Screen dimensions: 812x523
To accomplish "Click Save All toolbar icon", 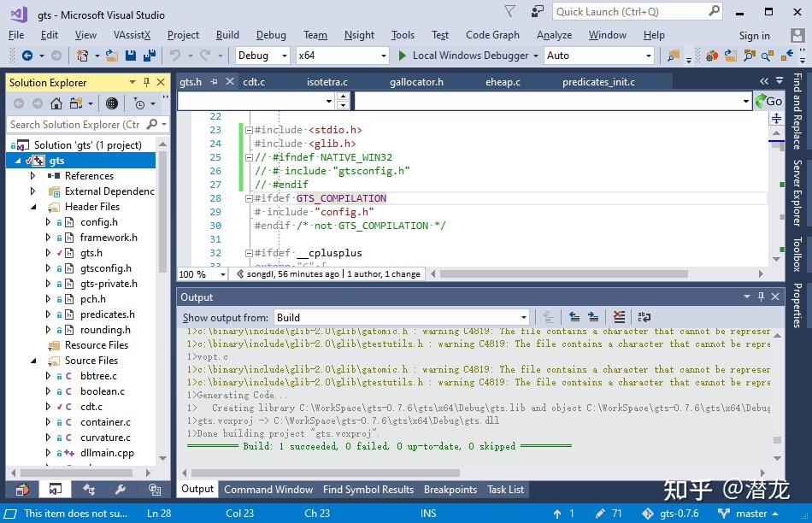I will [150, 56].
